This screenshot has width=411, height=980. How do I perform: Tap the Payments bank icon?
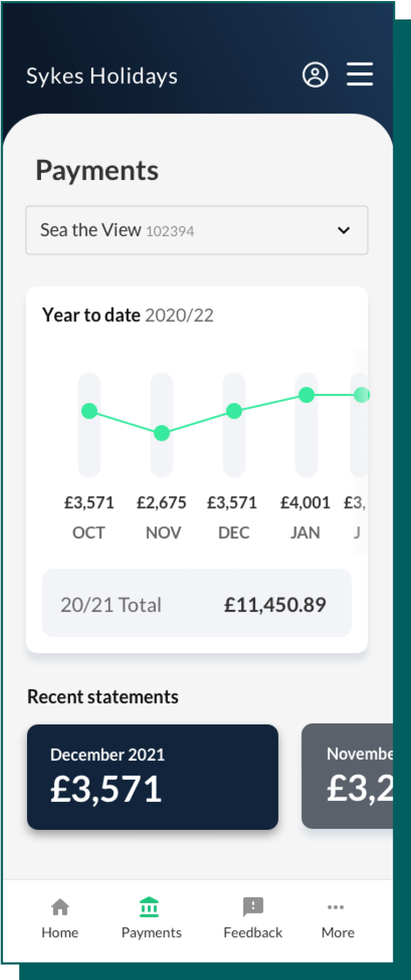point(149,908)
